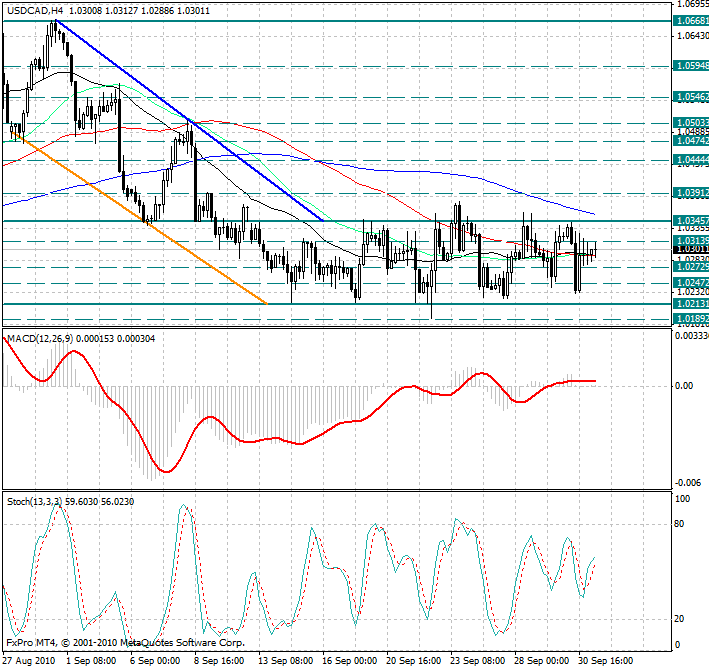The height and width of the screenshot is (668, 709).
Task: Click the 16 Sep 00:00 time label
Action: tap(350, 661)
